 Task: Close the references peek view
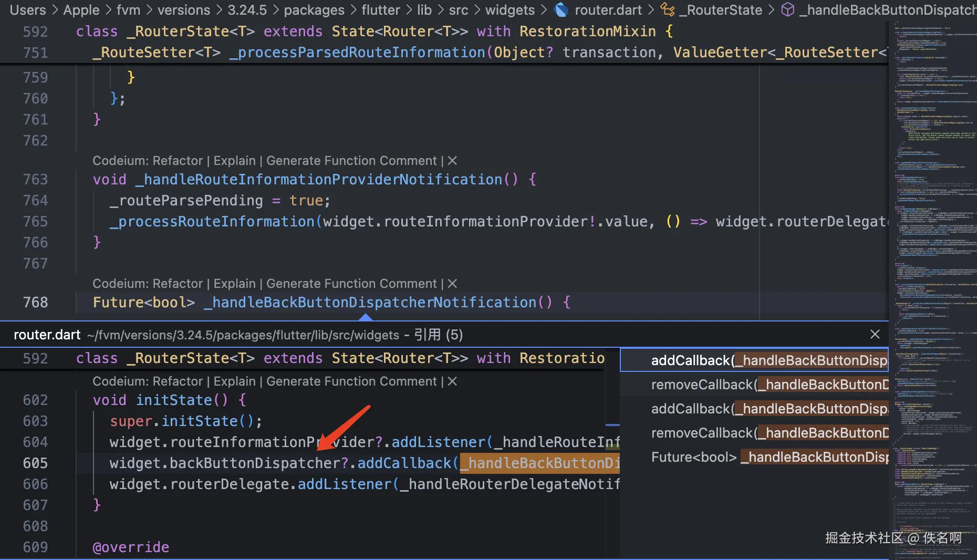pos(875,334)
